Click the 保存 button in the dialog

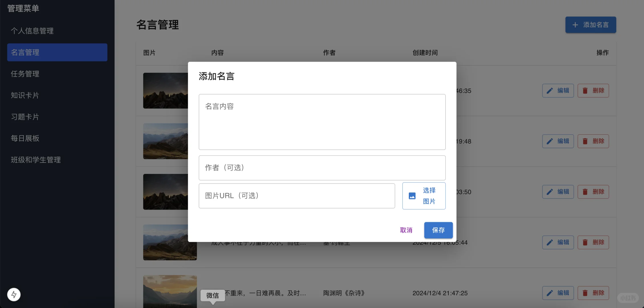click(438, 230)
